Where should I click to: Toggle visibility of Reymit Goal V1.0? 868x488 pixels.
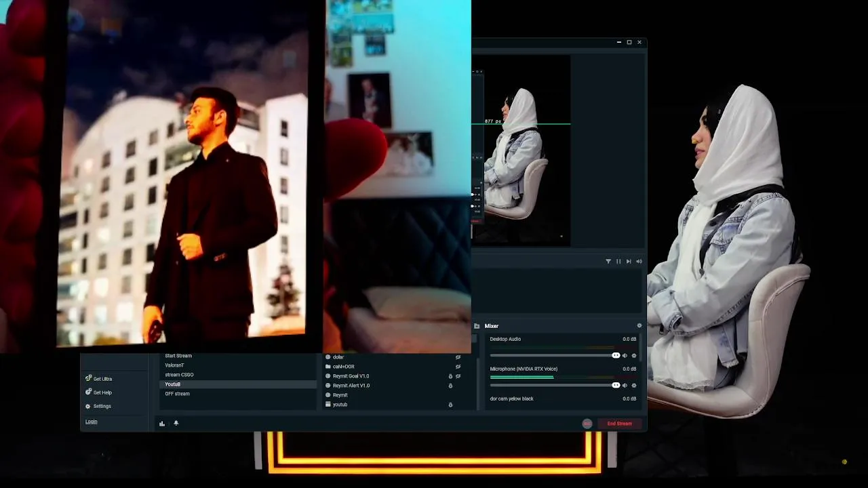coord(458,376)
